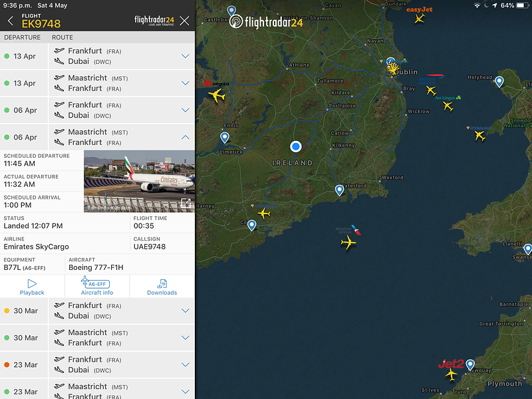Select the Jet2 aircraft near Newquay
The image size is (532, 399).
coord(452,374)
